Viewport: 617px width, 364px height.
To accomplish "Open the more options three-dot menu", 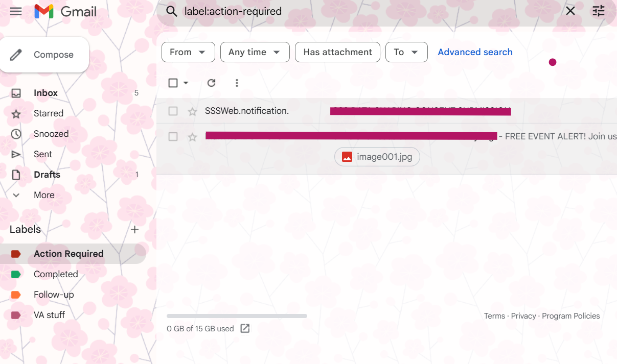I will pyautogui.click(x=237, y=83).
